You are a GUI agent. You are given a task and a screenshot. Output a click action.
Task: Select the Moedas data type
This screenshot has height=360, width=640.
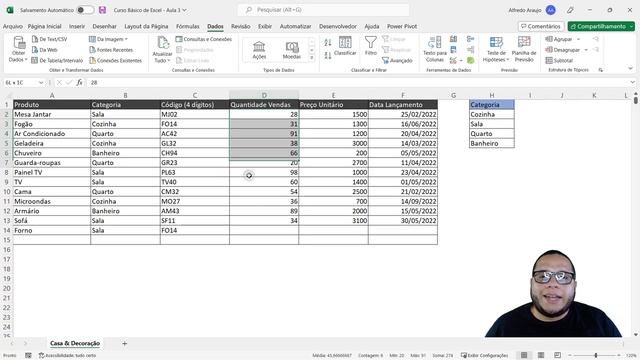click(x=292, y=50)
